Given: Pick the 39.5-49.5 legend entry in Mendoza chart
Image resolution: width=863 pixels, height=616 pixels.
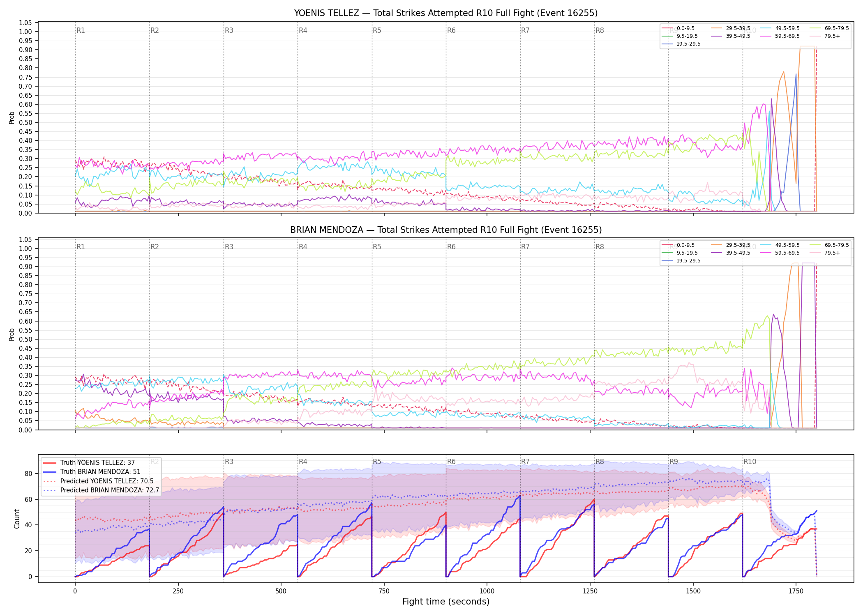Looking at the screenshot, I should click(730, 253).
